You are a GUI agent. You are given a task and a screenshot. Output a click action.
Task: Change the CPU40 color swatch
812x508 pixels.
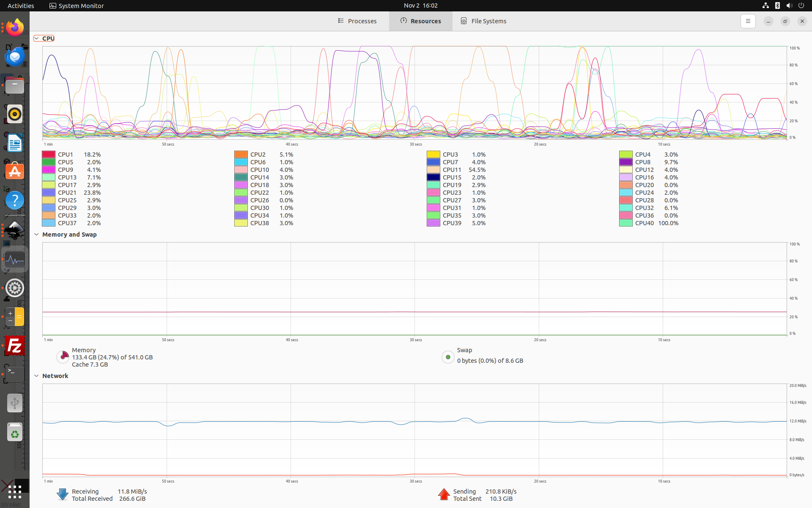625,223
